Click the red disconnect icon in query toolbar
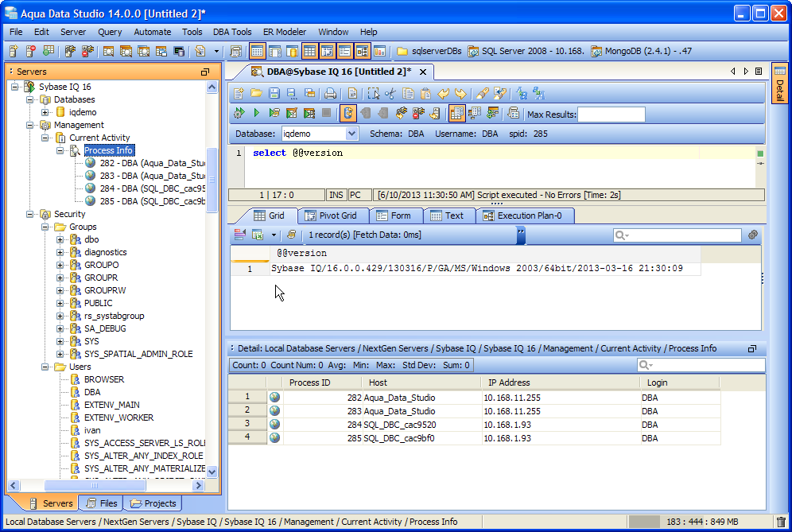Image resolution: width=792 pixels, height=532 pixels. coord(418,113)
